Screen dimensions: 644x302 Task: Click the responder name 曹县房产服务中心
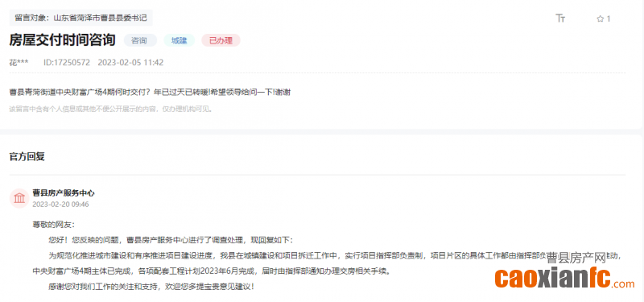point(64,193)
